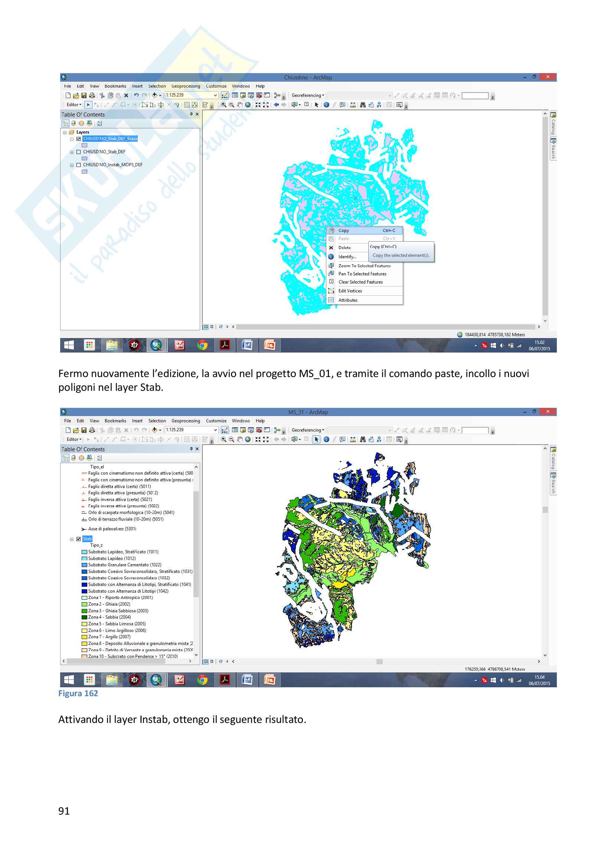Viewport: 614px width, 868px height.
Task: Open Geoprocessing menu in MS_01 window
Action: (x=185, y=421)
